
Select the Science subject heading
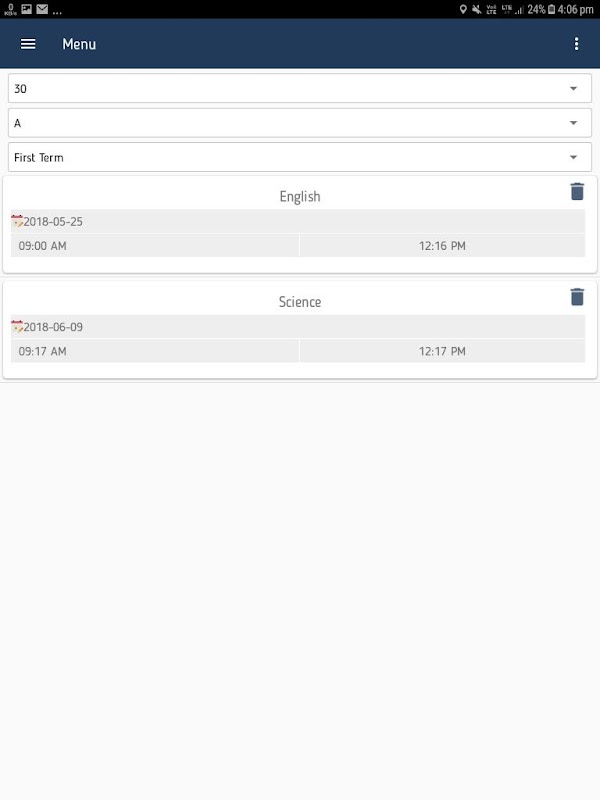[x=300, y=302]
